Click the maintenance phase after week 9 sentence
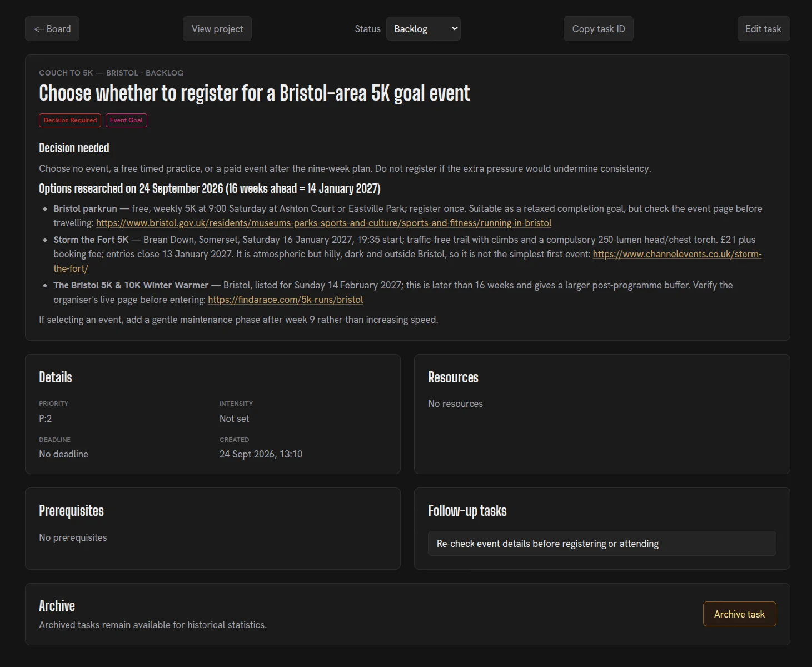This screenshot has width=812, height=667. (x=238, y=320)
